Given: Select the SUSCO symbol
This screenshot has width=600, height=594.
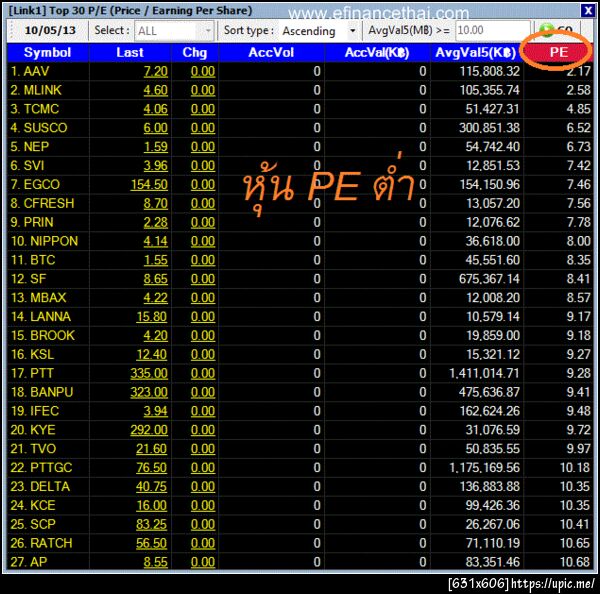Looking at the screenshot, I should [x=45, y=127].
